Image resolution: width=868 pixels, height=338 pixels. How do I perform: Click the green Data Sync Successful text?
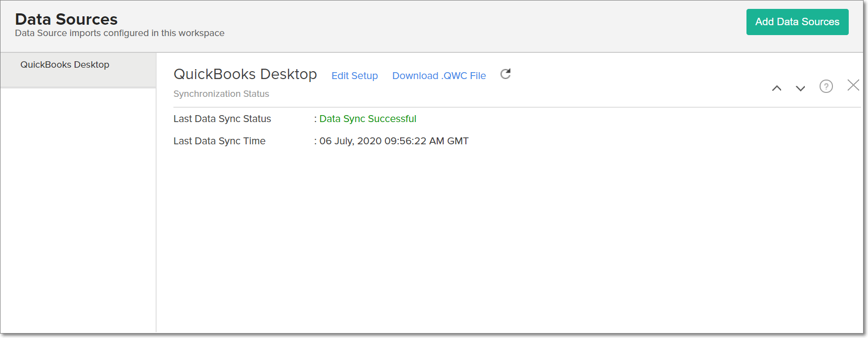pos(368,119)
